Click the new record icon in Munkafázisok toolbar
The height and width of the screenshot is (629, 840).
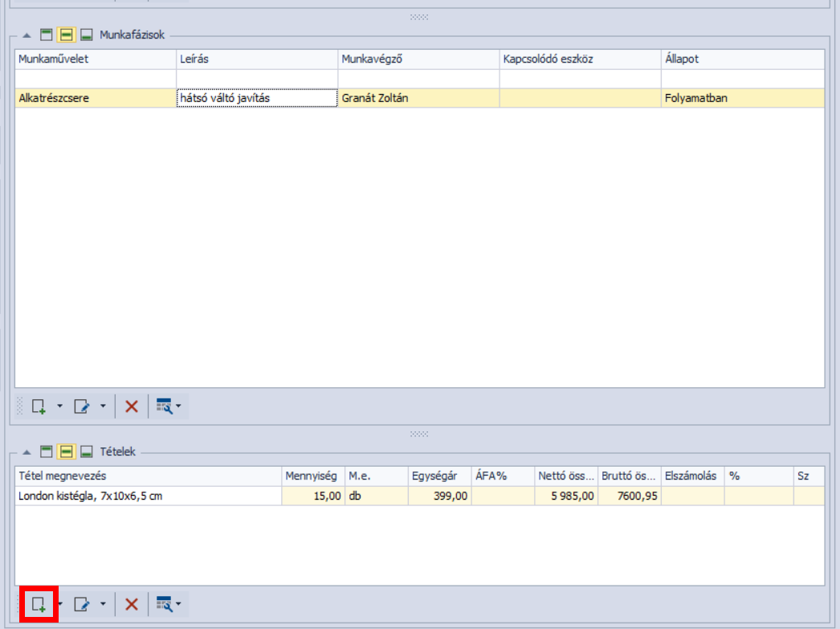pos(39,406)
